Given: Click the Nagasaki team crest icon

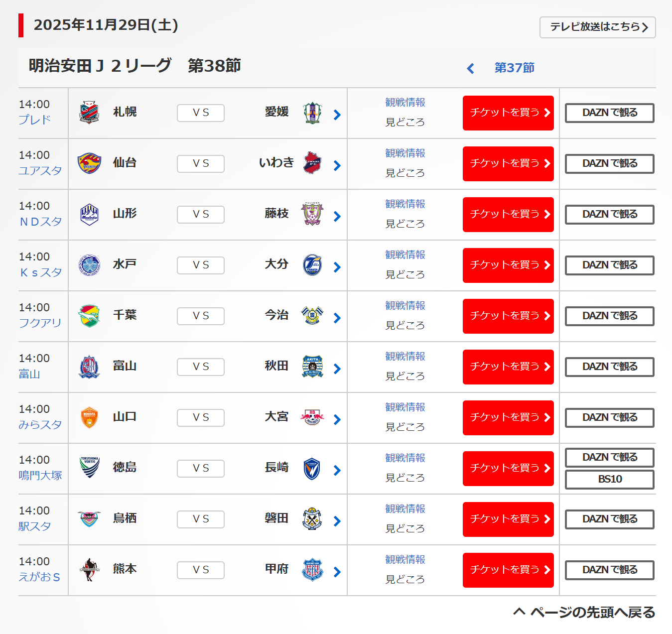Looking at the screenshot, I should [312, 469].
